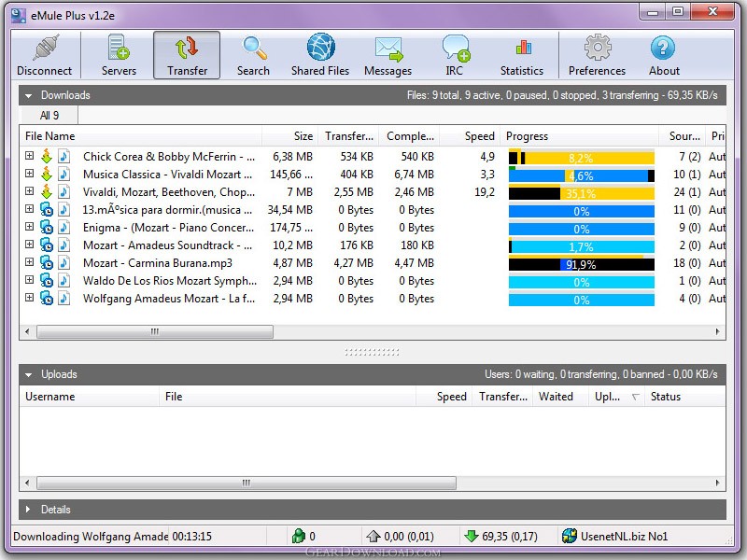Open the Search magnifier icon
Viewport: 747px width, 560px height.
254,48
